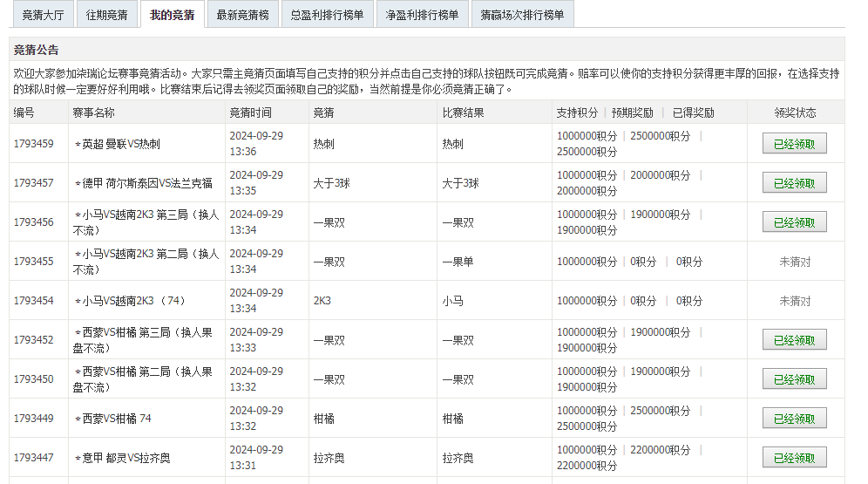
Task: View the 总盈利排行榜单 tab
Action: 328,15
